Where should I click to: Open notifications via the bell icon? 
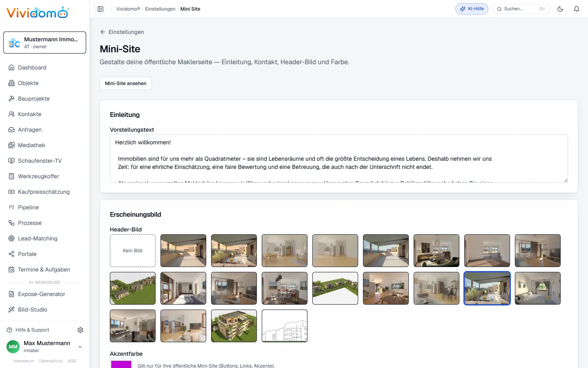(x=577, y=9)
